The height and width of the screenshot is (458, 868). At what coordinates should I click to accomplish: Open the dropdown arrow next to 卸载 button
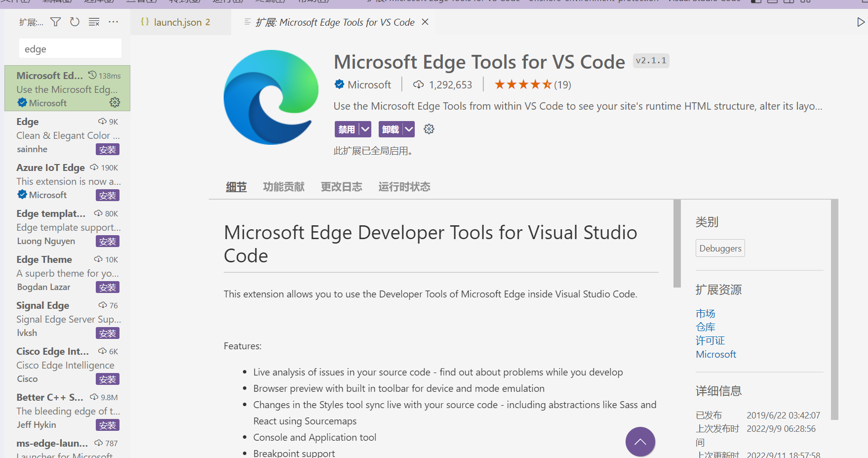pyautogui.click(x=409, y=129)
